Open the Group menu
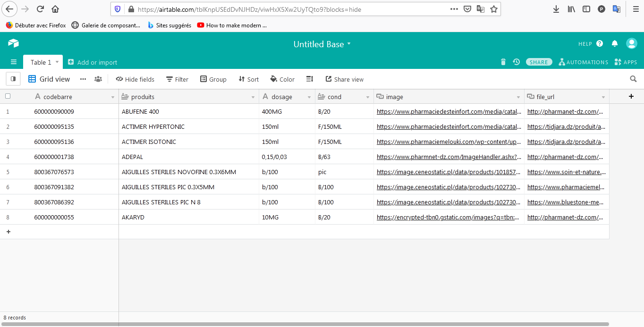644x327 pixels. click(x=213, y=79)
